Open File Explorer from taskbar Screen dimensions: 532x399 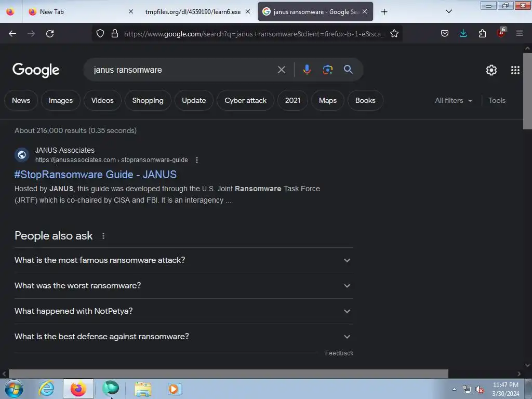click(x=143, y=389)
